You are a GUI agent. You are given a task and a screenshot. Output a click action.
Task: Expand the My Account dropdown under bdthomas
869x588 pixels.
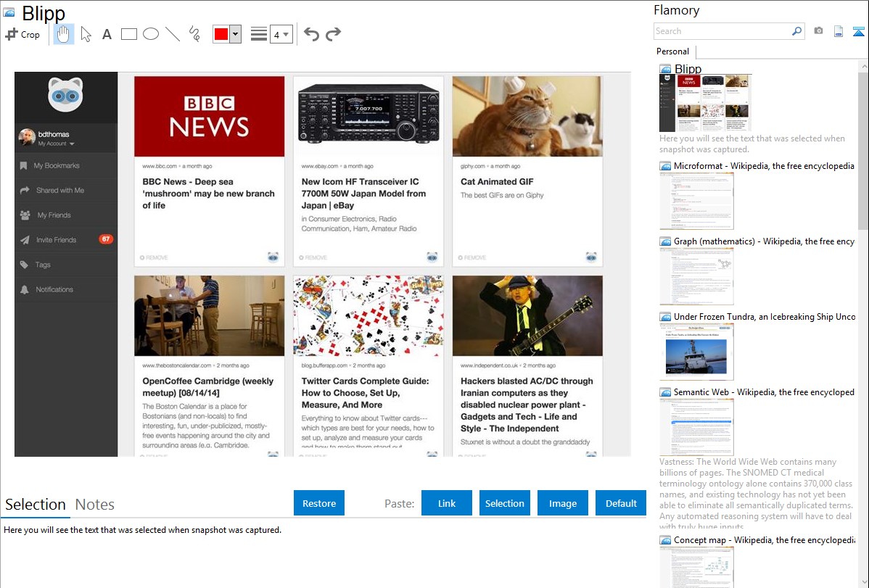coord(56,144)
